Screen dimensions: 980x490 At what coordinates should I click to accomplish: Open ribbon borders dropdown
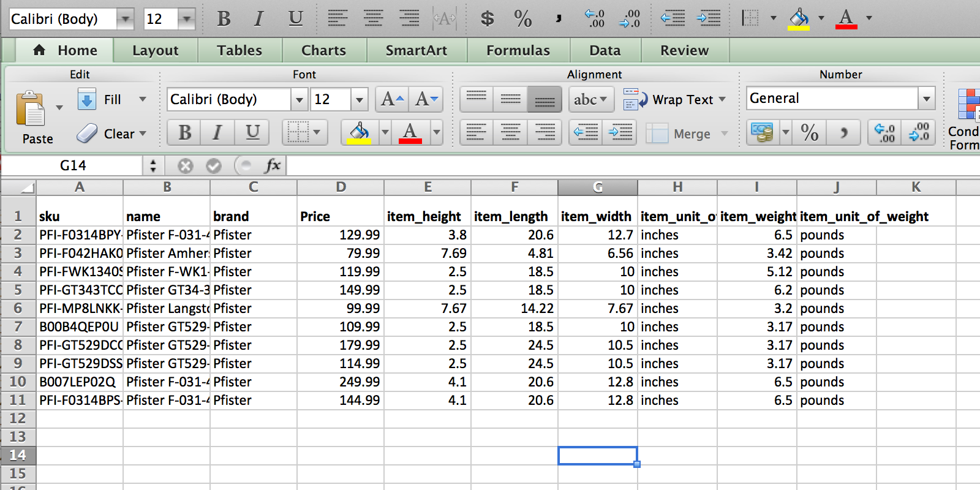pos(317,132)
